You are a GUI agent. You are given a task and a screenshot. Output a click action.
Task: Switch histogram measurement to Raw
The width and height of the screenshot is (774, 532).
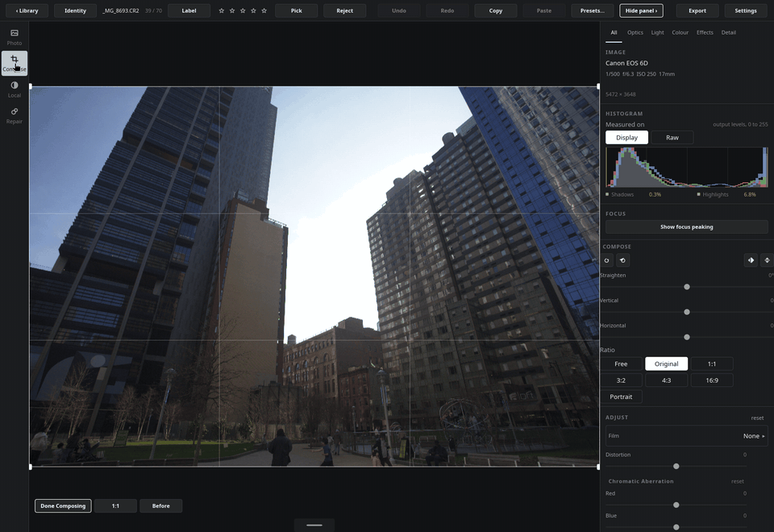click(x=672, y=138)
